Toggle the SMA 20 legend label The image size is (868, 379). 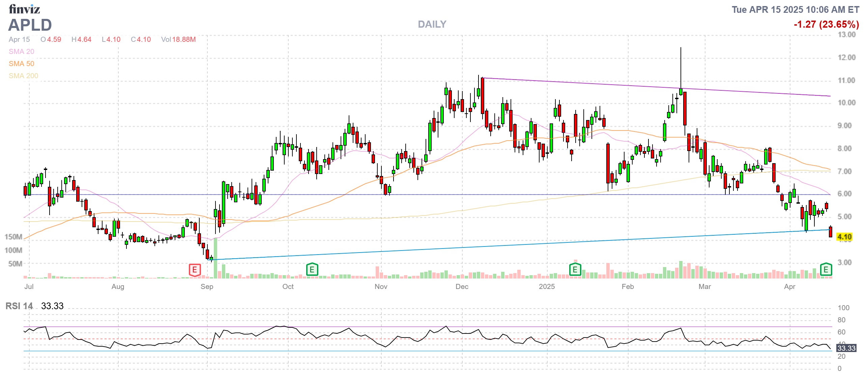coord(21,52)
